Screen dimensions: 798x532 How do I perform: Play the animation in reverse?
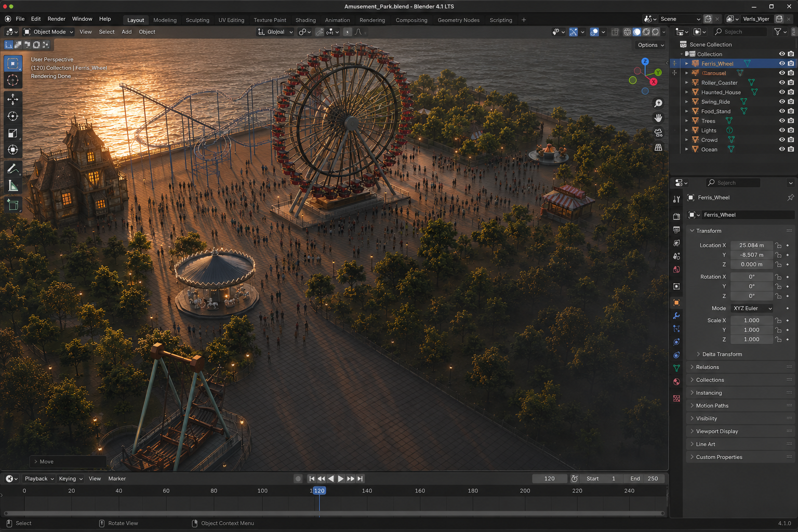click(x=331, y=478)
